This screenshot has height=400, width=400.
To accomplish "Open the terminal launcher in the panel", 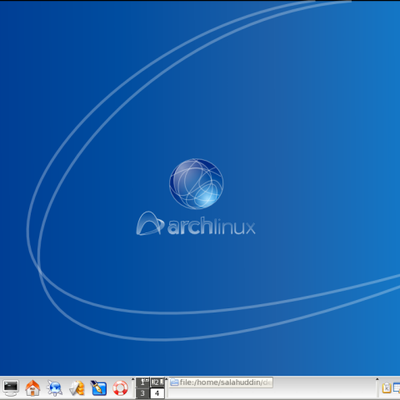I will [x=10, y=388].
